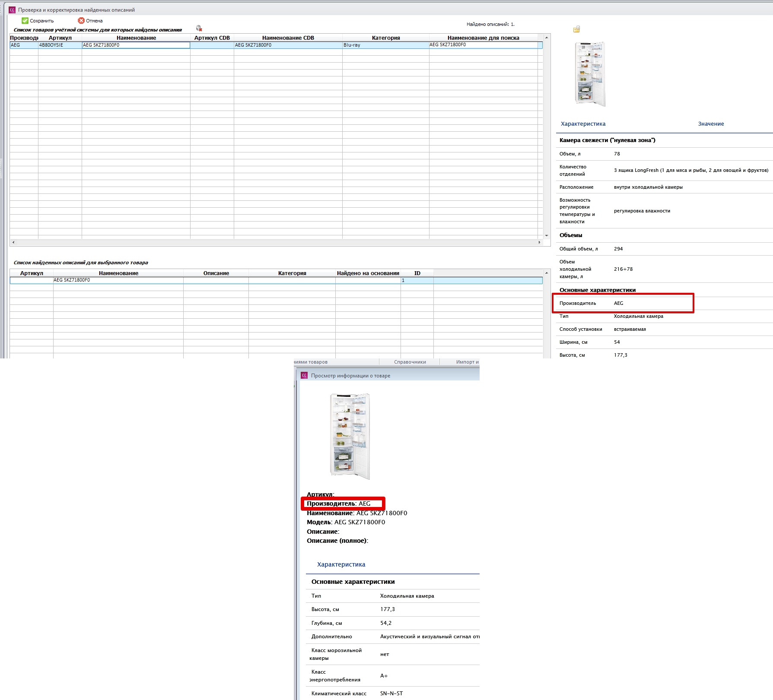Open the product thumbnail in the right panel
Image resolution: width=773 pixels, height=700 pixels.
(x=590, y=74)
